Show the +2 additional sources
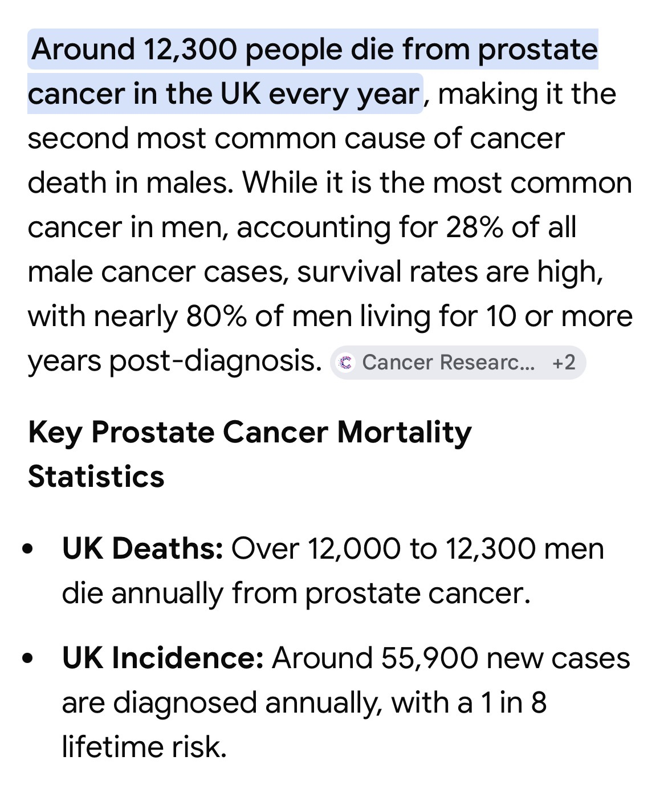This screenshot has height=793, width=672. pos(564,363)
